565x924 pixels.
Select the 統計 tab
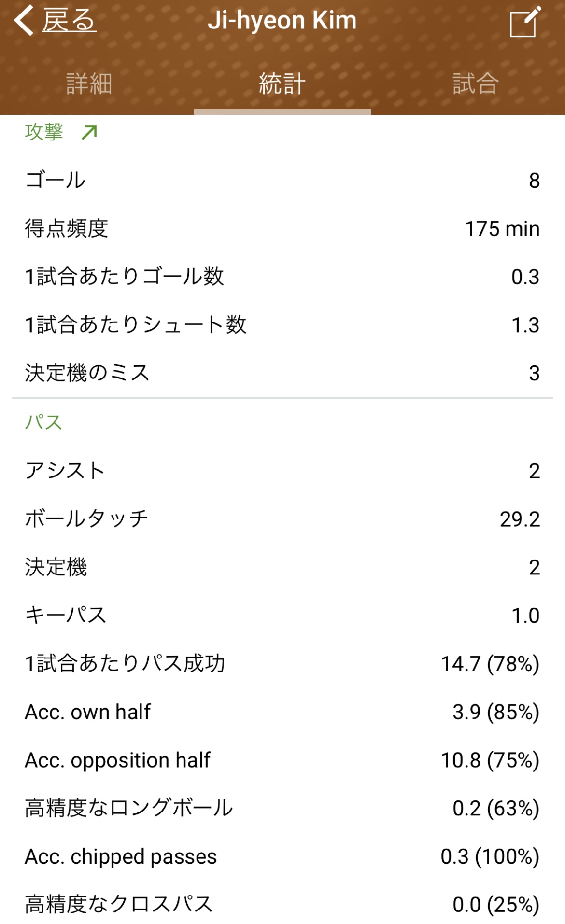(282, 84)
